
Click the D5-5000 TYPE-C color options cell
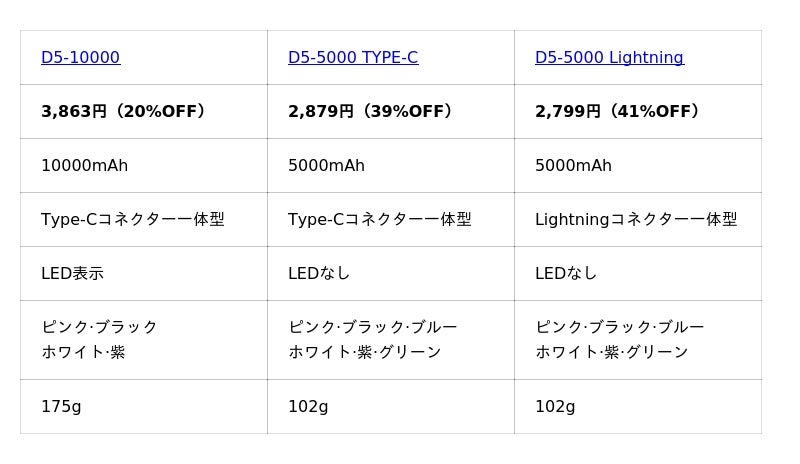372,340
